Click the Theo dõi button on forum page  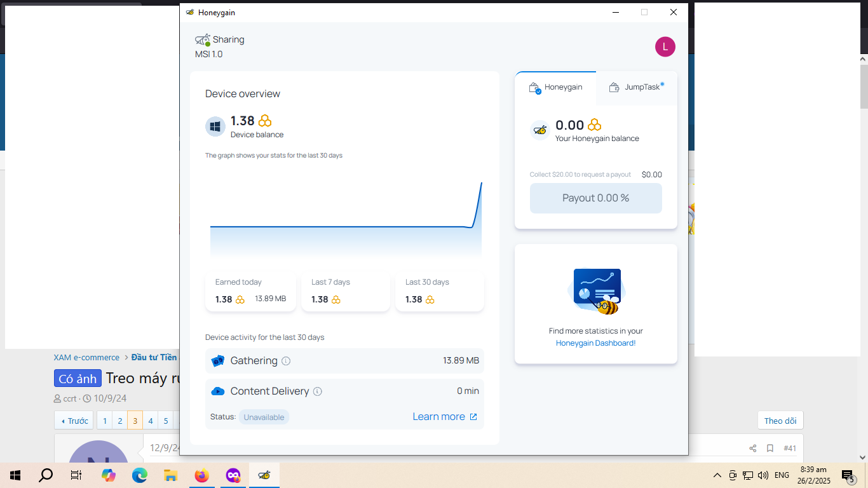(x=780, y=421)
